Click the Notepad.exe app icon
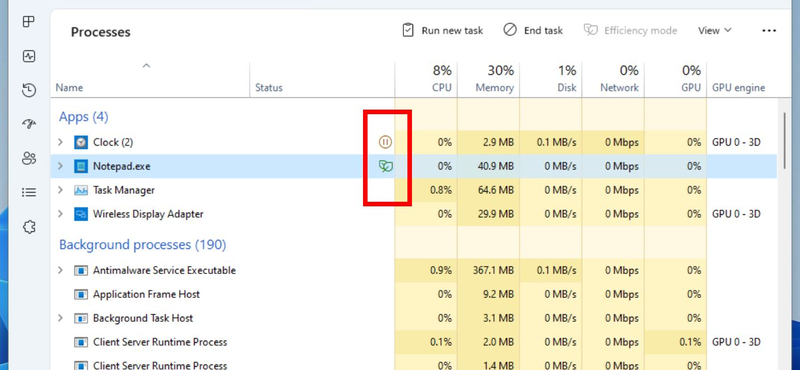The width and height of the screenshot is (800, 370). click(81, 166)
